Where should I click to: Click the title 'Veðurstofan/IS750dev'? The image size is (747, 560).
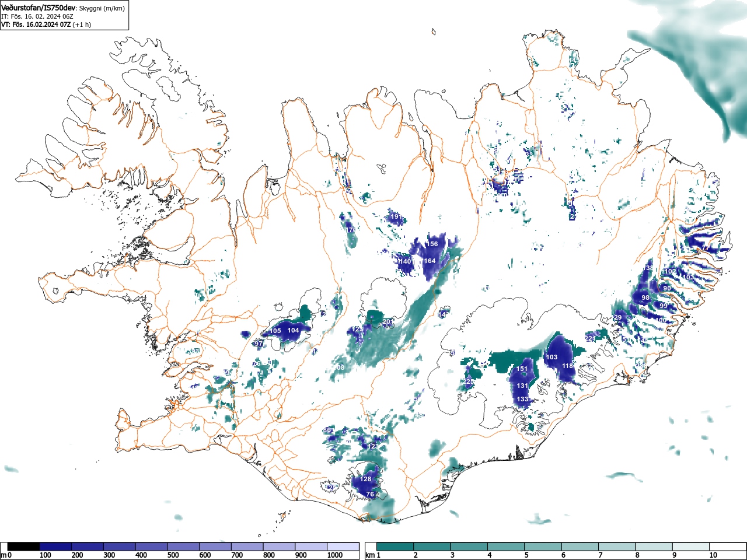coord(39,8)
